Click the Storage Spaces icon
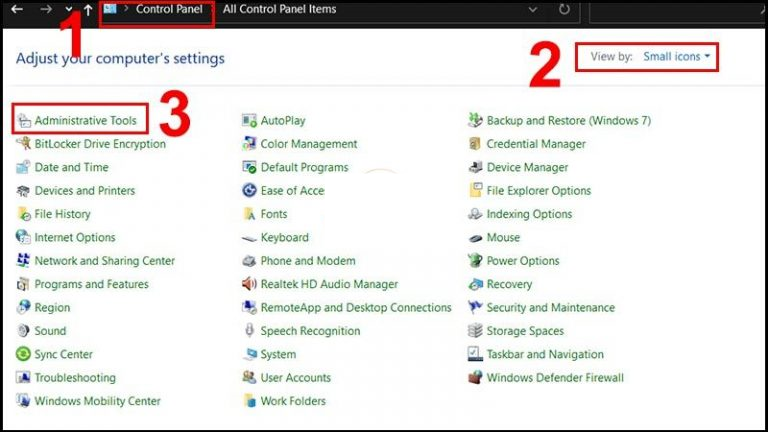Screen dimensions: 768x432 coord(475,331)
